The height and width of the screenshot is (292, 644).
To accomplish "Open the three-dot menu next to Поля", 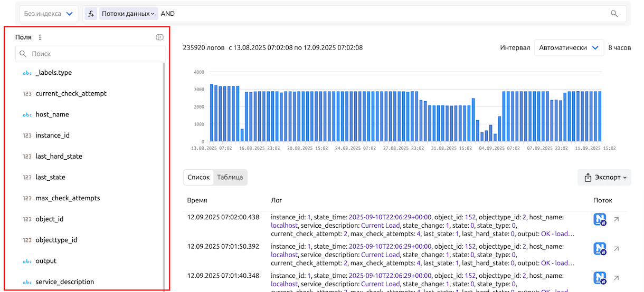I will [x=40, y=37].
